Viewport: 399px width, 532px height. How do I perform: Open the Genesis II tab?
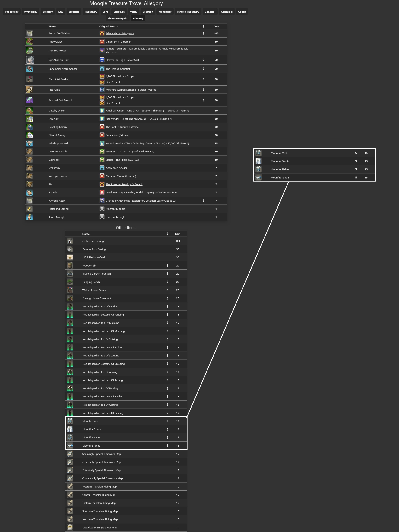click(227, 12)
